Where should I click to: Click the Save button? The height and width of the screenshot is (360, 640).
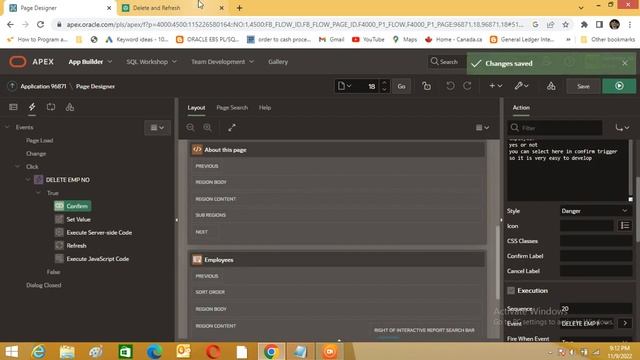tap(583, 86)
